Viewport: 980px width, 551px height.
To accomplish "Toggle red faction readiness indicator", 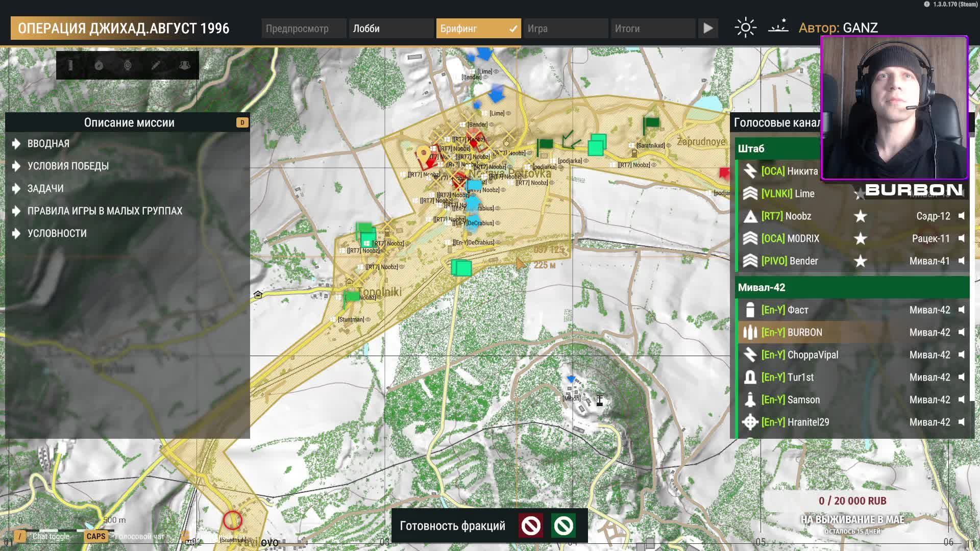I will (531, 525).
